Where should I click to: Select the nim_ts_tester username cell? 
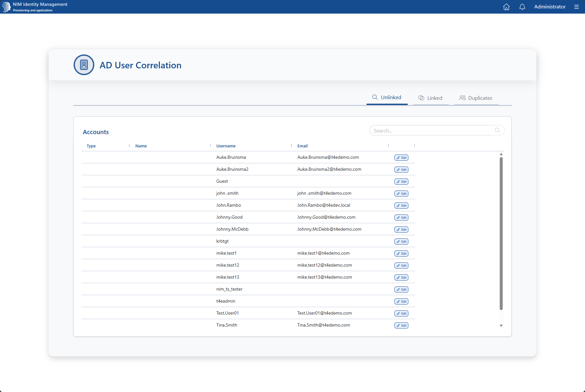tap(229, 289)
